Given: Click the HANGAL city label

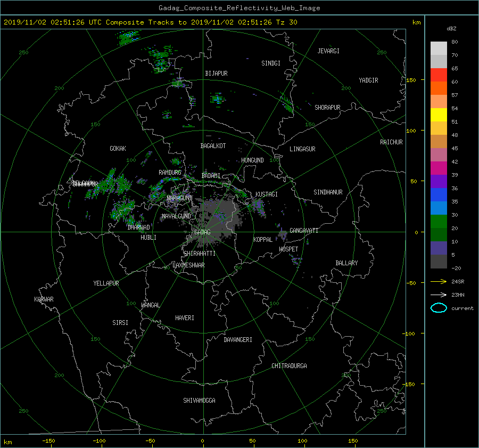Looking at the screenshot, I should pos(150,305).
